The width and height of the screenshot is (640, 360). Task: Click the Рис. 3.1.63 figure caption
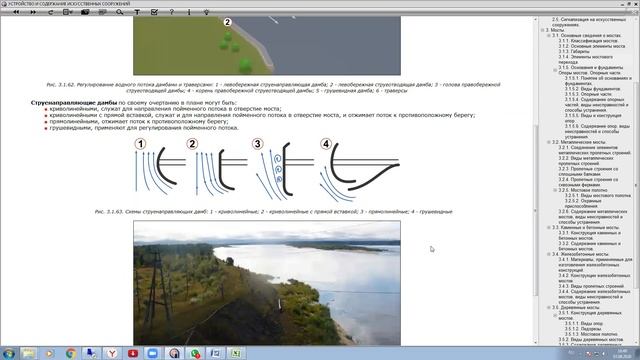[x=273, y=211]
